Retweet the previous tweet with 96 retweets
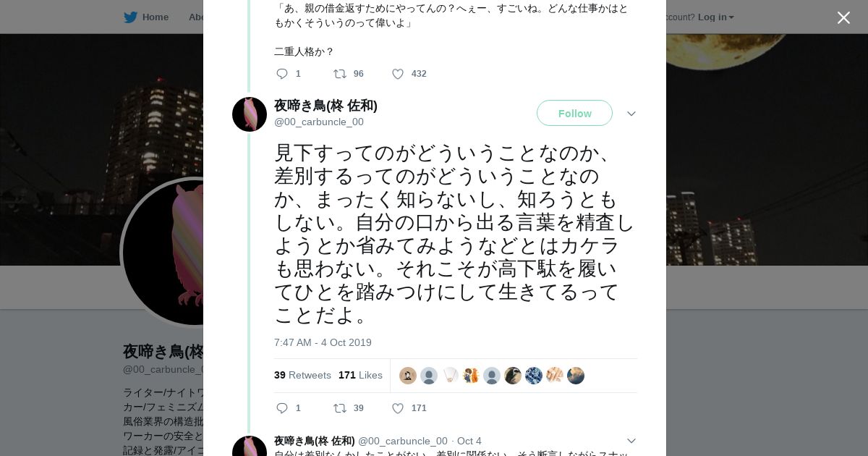The width and height of the screenshot is (868, 456). pyautogui.click(x=339, y=74)
